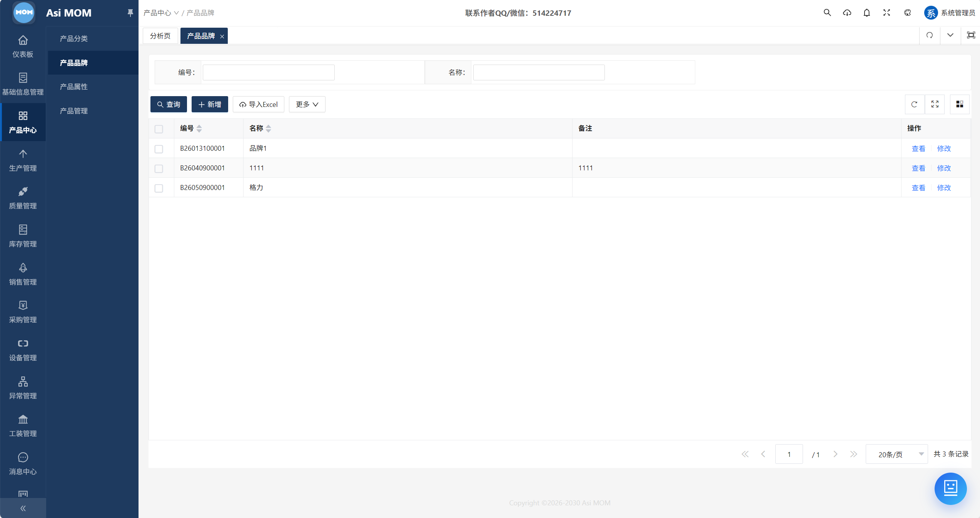Screen dimensions: 980x518
Task: Click 查看 for the 格力 row
Action: tap(918, 188)
